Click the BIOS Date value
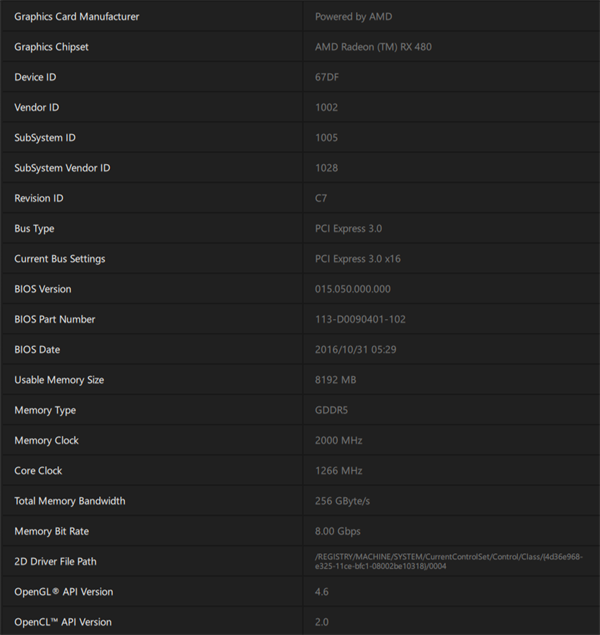 pos(355,349)
